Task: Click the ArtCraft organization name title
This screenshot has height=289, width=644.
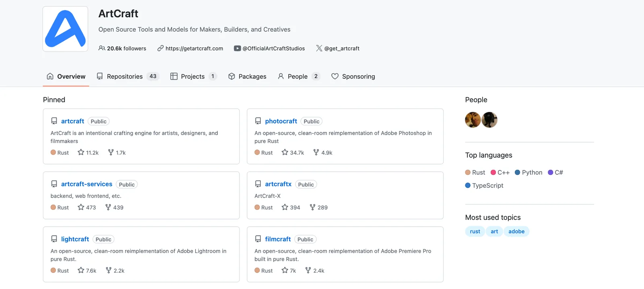Action: (x=118, y=14)
